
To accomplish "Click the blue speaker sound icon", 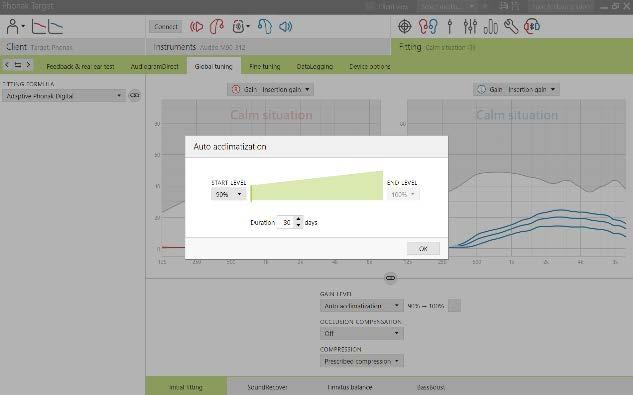I will tap(285, 27).
